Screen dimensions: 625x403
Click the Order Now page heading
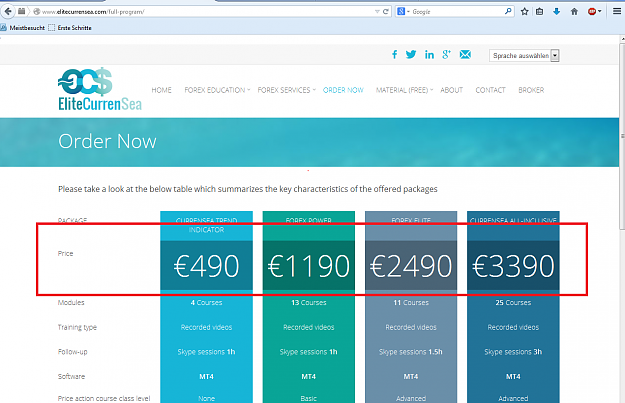[x=108, y=141]
